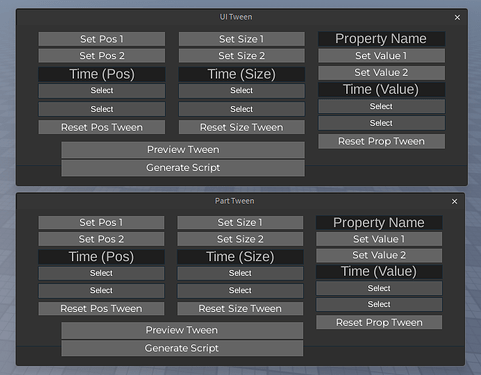
Task: Open upper Select under Time (Size) in Part Tween
Action: (x=240, y=273)
